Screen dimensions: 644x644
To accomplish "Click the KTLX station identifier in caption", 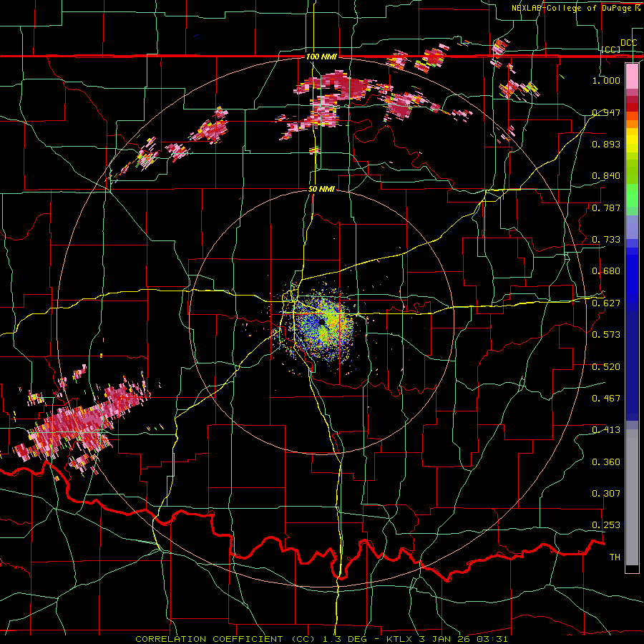I will (399, 639).
